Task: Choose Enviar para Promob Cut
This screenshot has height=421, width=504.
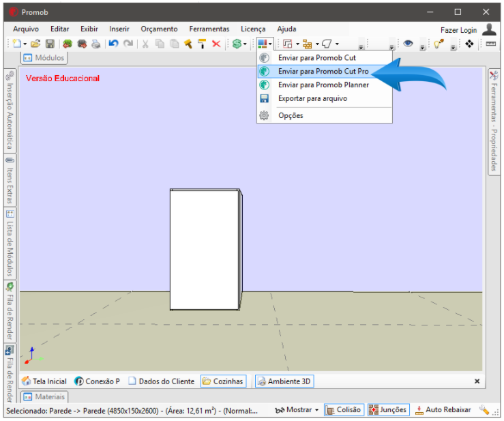Action: point(325,57)
